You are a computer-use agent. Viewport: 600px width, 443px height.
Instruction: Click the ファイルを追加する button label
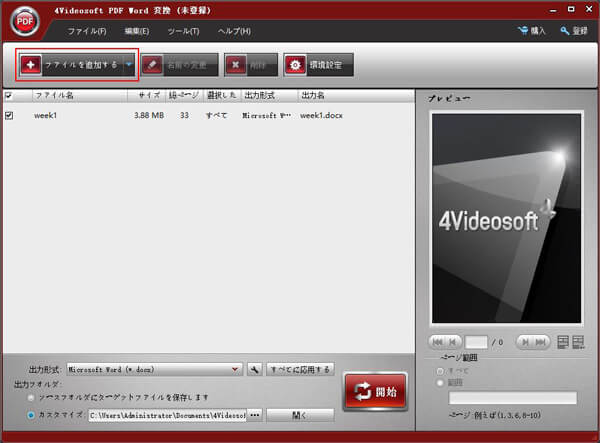(81, 65)
